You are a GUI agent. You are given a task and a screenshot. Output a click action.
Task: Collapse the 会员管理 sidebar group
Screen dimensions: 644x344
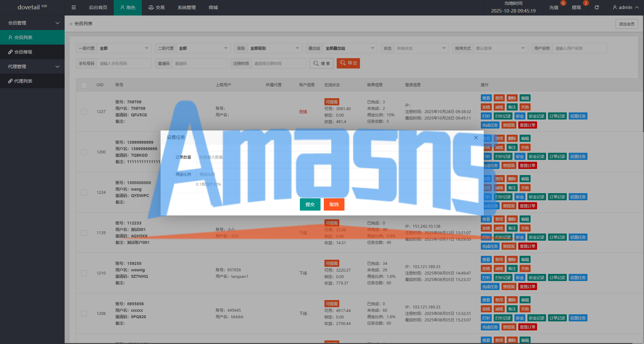point(32,23)
